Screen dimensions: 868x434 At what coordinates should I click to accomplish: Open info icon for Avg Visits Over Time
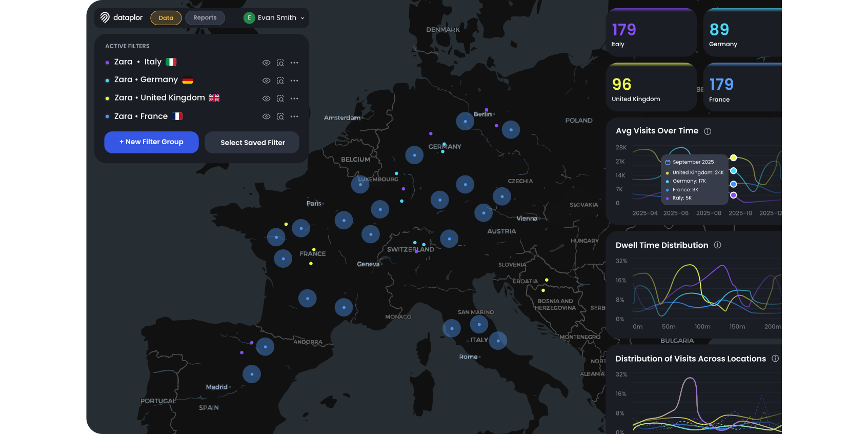point(708,131)
